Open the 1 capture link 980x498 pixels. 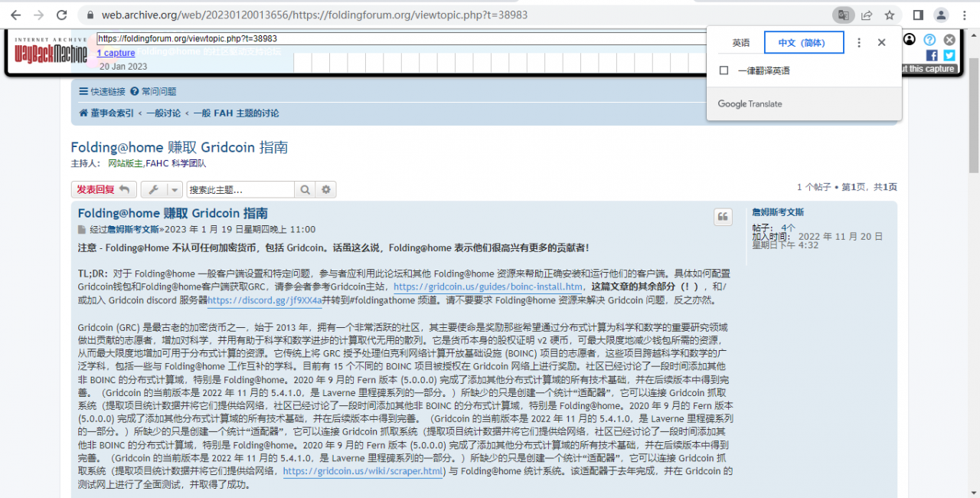116,53
